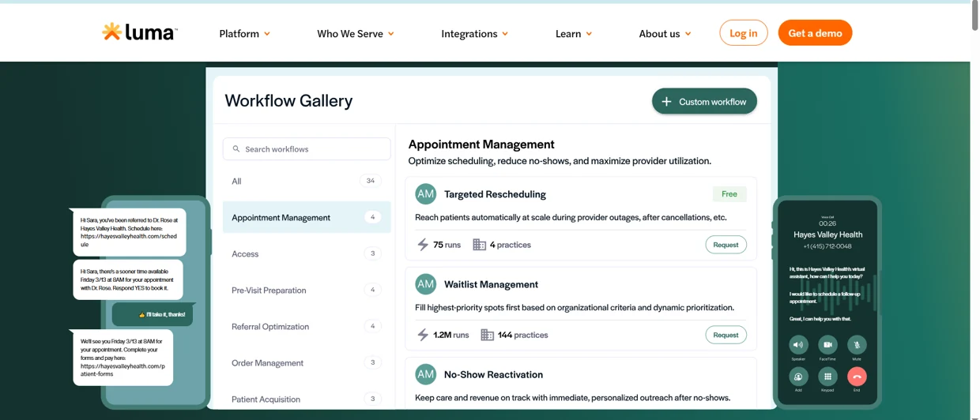Click the AM avatar for No-Show Reactivation
Image resolution: width=980 pixels, height=420 pixels.
425,373
